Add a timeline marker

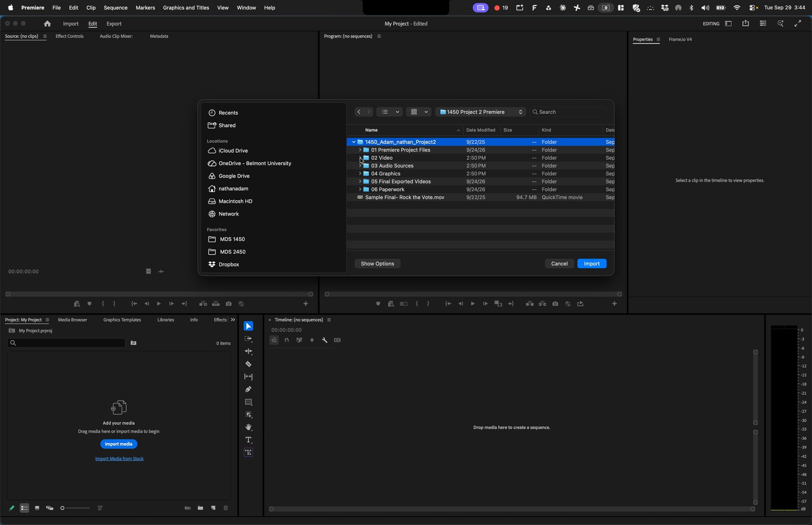tap(312, 340)
